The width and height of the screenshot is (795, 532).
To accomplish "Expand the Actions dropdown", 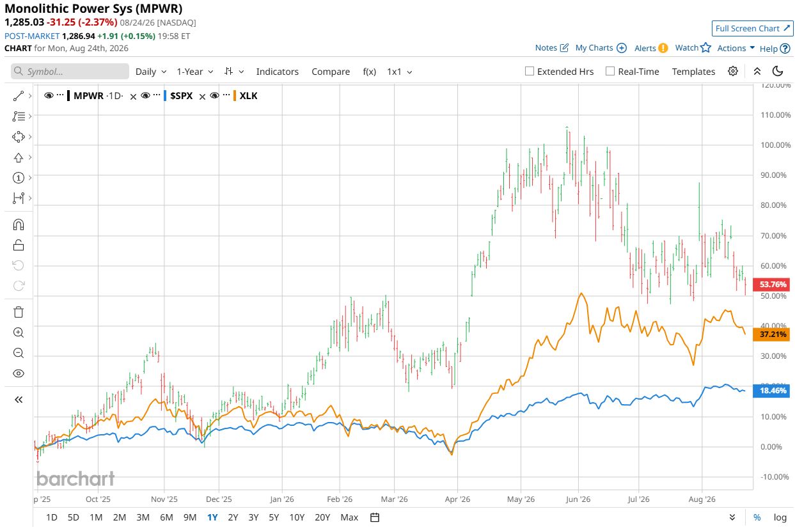I will tap(736, 48).
